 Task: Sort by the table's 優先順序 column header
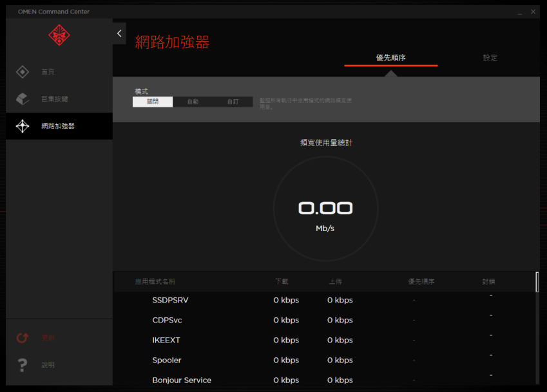click(421, 281)
